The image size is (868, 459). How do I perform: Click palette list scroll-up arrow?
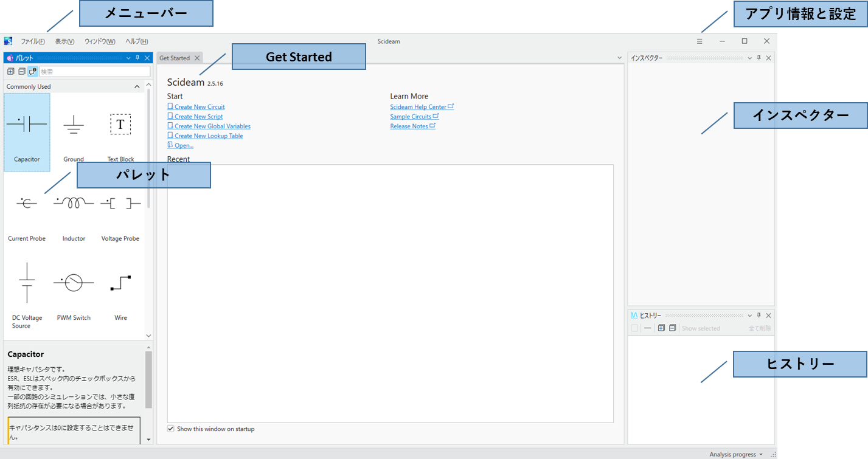148,85
